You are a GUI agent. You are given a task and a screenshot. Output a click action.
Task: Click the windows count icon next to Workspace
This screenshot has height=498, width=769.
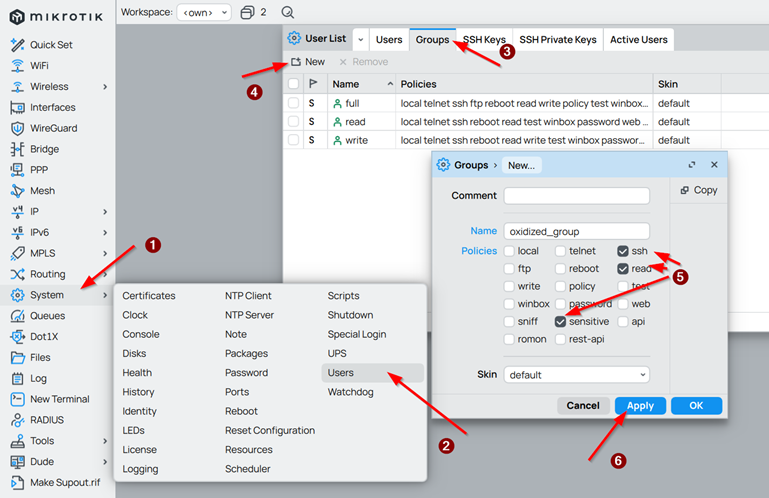(x=248, y=12)
